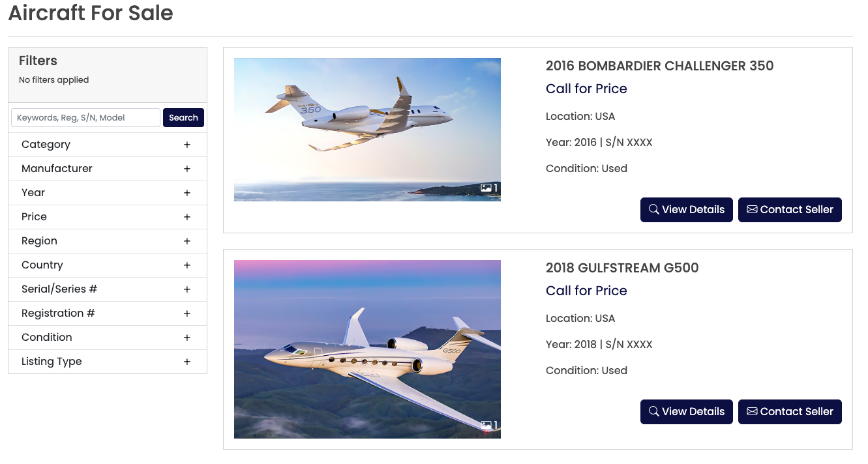Viewport: 868px width, 464px height.
Task: Click the Search button
Action: click(183, 117)
